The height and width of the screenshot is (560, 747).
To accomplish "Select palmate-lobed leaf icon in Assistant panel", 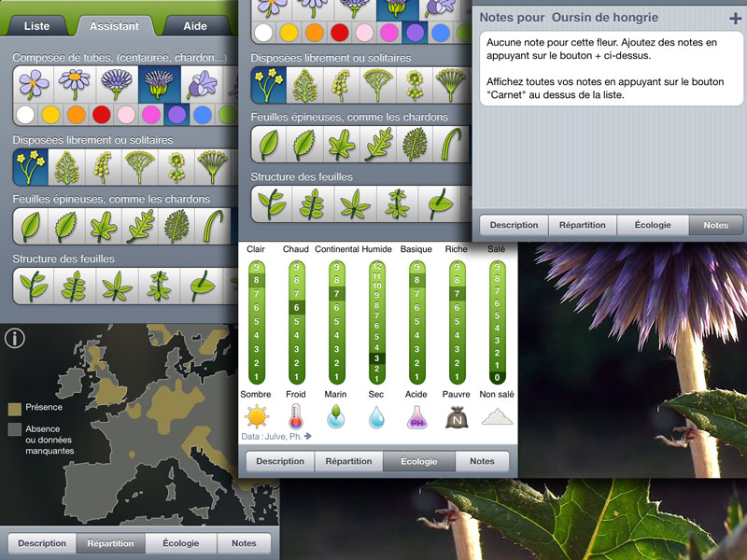I will [x=103, y=226].
